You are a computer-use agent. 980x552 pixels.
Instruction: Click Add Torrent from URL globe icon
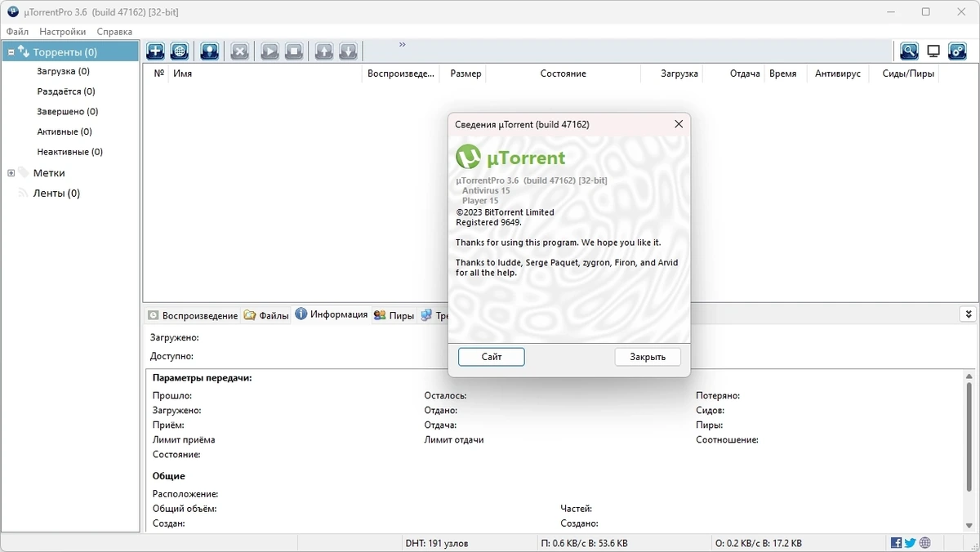tap(180, 51)
